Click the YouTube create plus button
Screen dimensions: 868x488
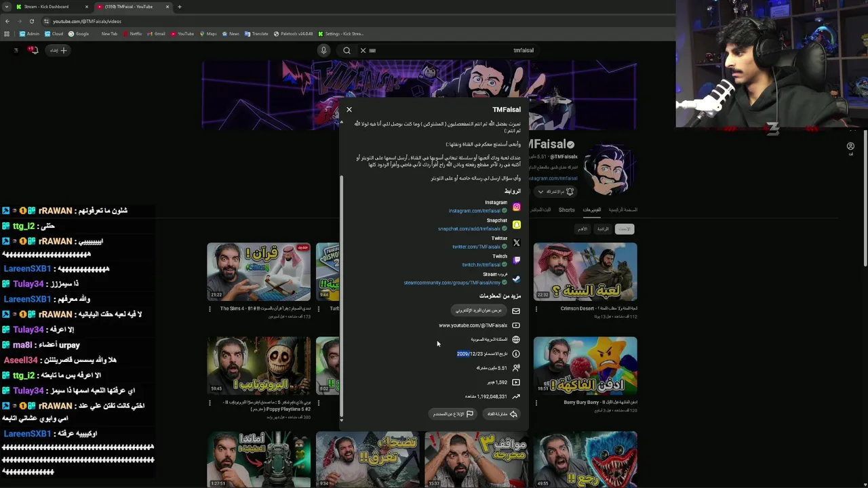point(58,50)
